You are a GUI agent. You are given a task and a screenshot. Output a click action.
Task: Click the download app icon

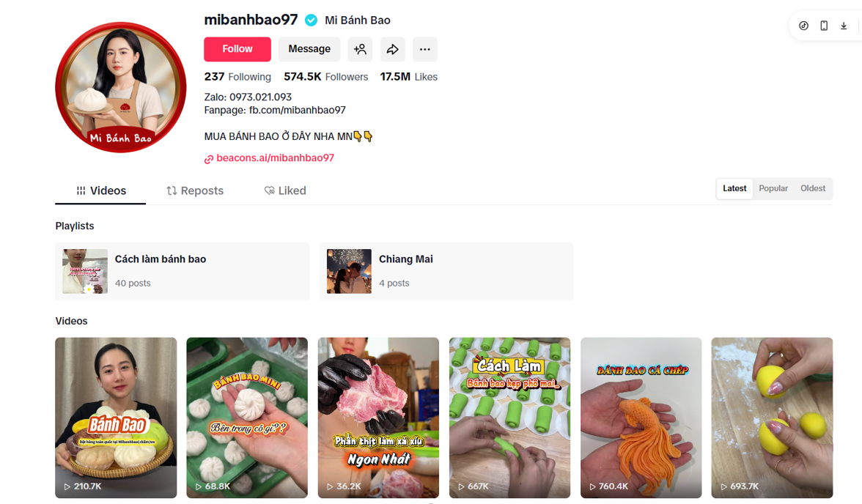(844, 26)
